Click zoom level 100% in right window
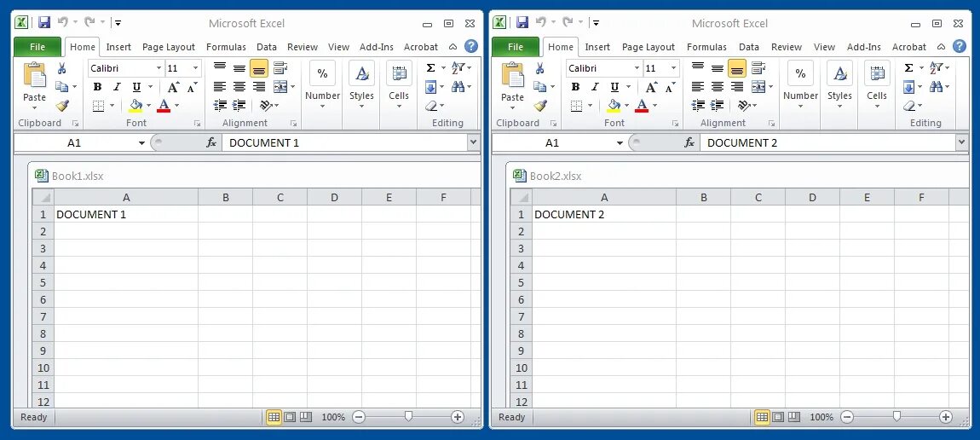 pos(821,417)
